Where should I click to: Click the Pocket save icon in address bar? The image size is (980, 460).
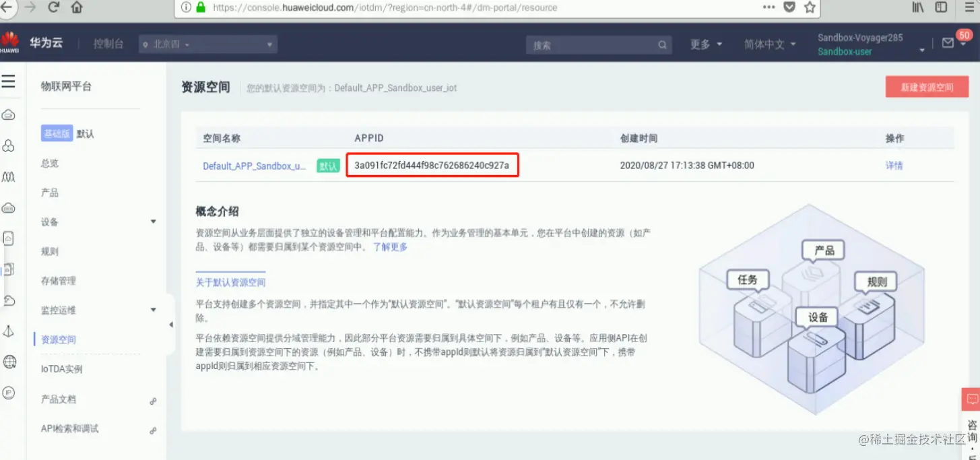point(789,7)
